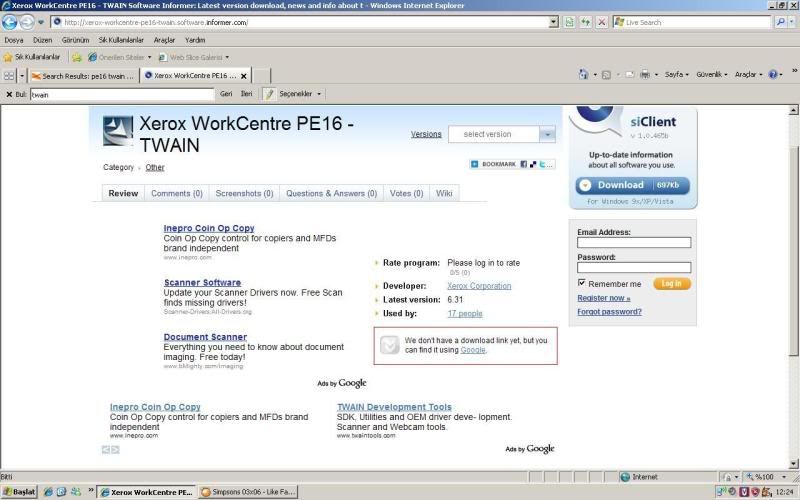Expand the Sayfa command menu
The width and height of the screenshot is (800, 500).
677,74
